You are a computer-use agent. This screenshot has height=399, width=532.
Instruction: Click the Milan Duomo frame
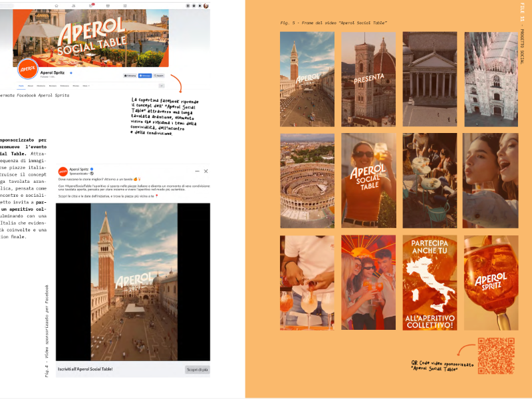[491, 79]
